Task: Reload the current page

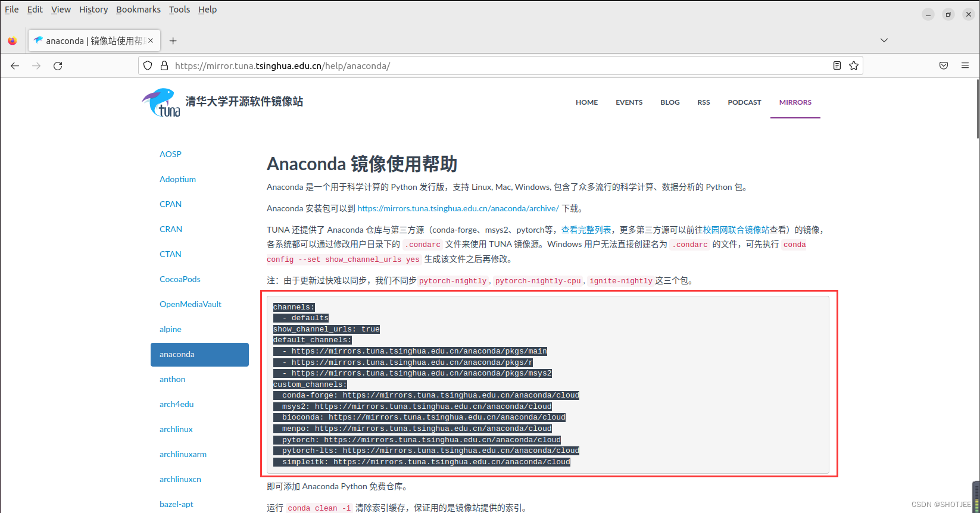Action: coord(58,65)
